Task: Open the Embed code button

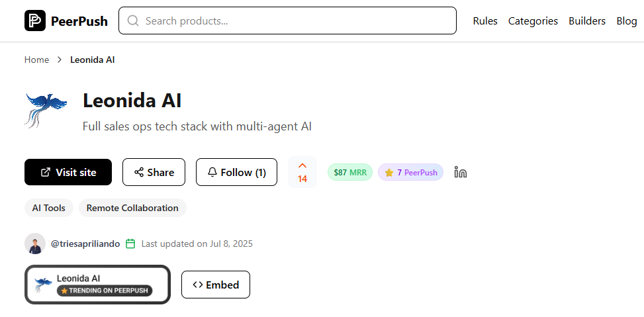Action: (x=216, y=285)
